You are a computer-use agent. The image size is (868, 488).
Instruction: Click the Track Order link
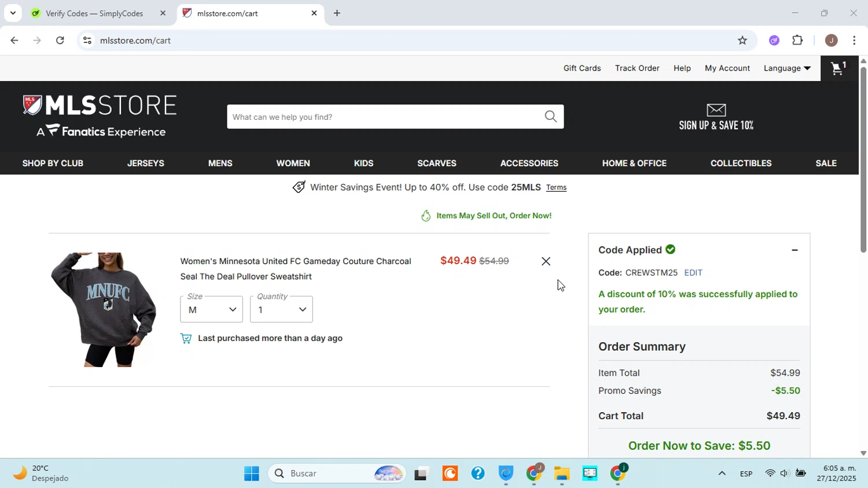pyautogui.click(x=637, y=68)
